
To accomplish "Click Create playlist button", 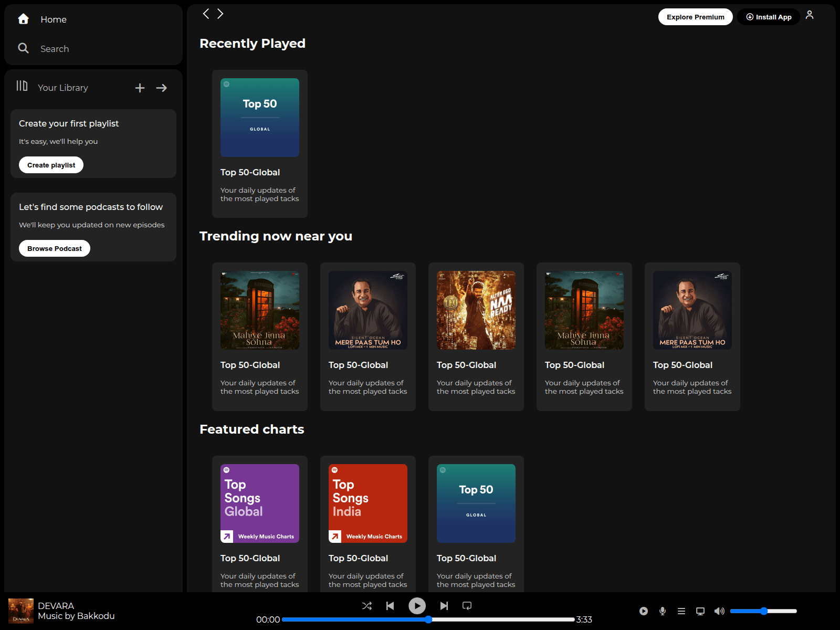I will click(51, 165).
